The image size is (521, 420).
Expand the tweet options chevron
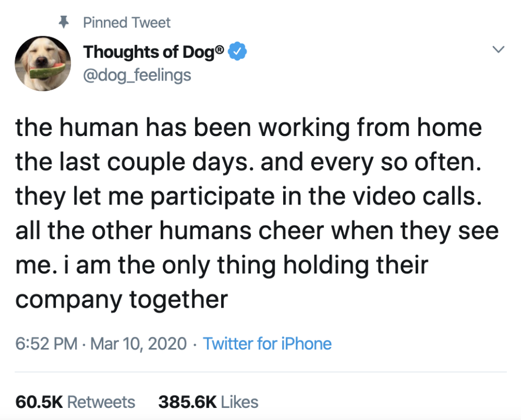point(498,49)
